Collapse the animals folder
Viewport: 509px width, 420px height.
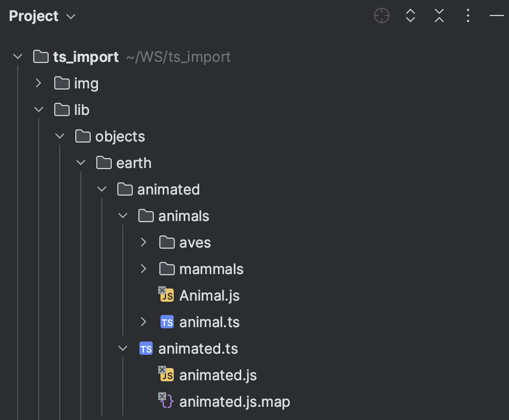pyautogui.click(x=123, y=216)
